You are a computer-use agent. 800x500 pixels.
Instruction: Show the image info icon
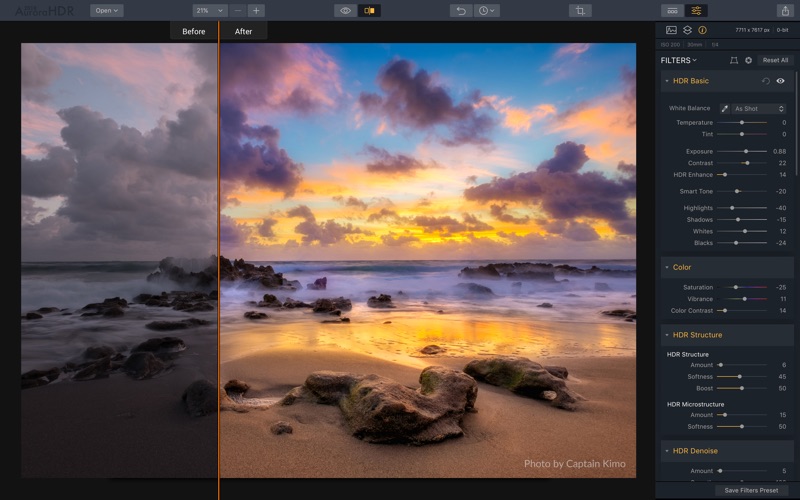[702, 31]
